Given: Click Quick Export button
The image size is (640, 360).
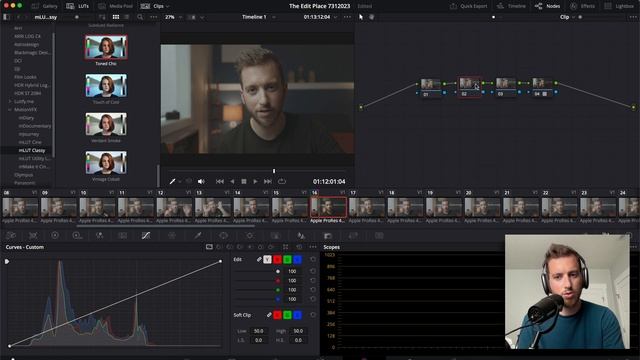Looking at the screenshot, I should point(468,6).
